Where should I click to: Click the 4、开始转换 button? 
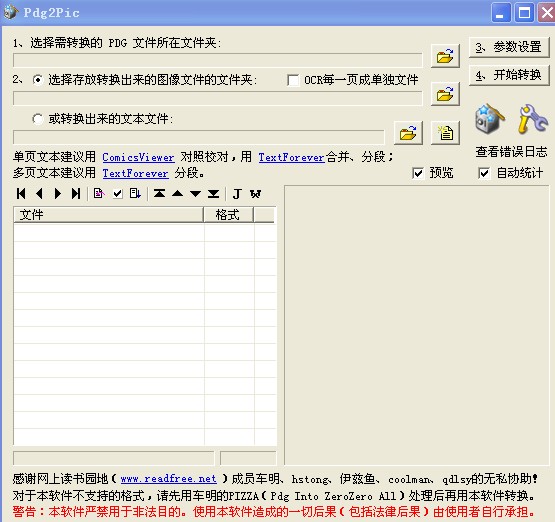509,75
